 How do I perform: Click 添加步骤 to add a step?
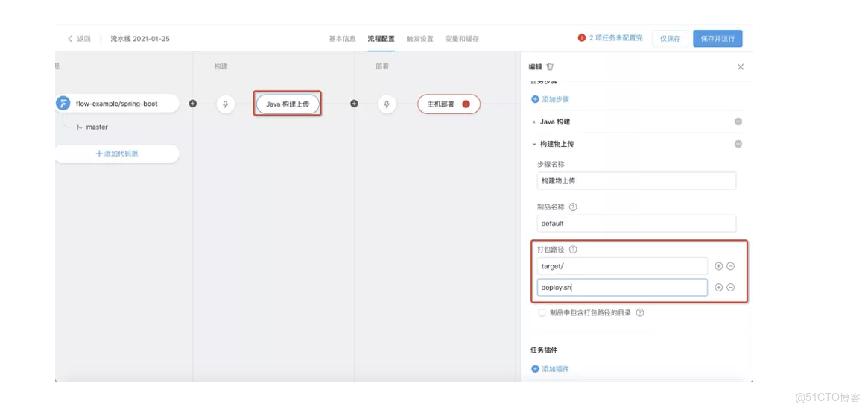(x=551, y=99)
